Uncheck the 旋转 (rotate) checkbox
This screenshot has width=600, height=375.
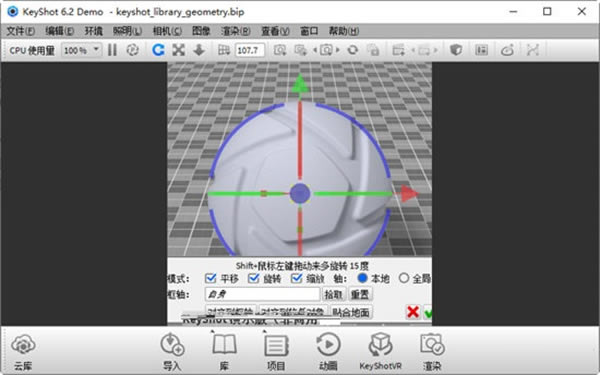click(x=254, y=279)
